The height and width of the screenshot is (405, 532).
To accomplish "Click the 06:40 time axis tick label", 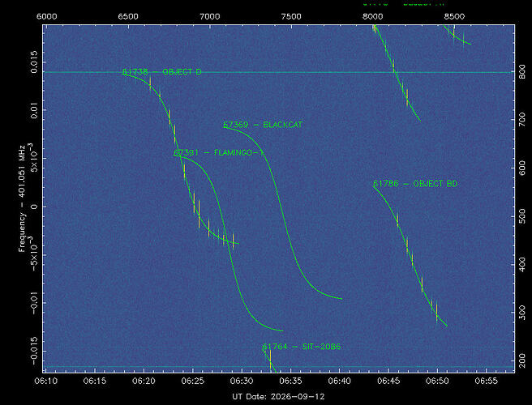I will click(x=339, y=382).
